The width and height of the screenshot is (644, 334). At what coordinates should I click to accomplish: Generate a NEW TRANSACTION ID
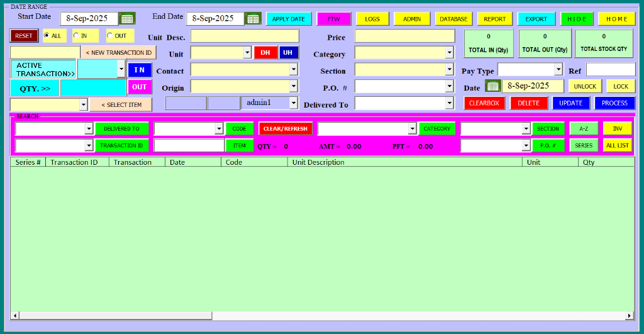119,53
